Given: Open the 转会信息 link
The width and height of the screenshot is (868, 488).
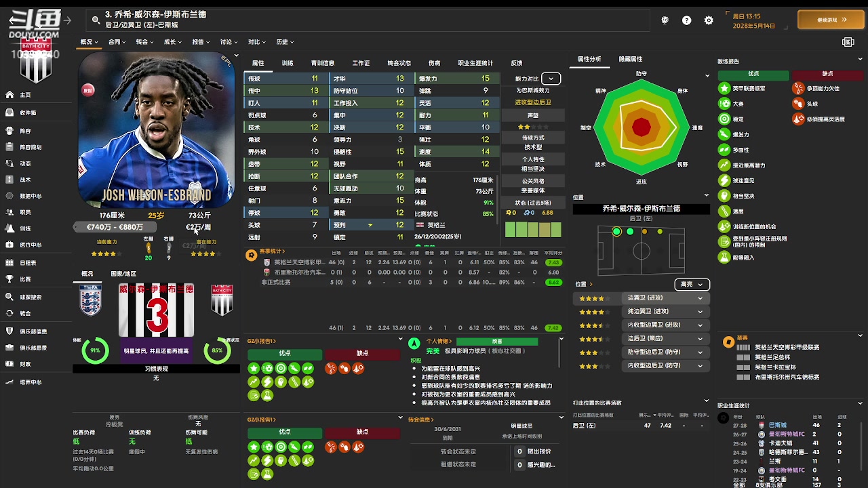Looking at the screenshot, I should tap(421, 420).
